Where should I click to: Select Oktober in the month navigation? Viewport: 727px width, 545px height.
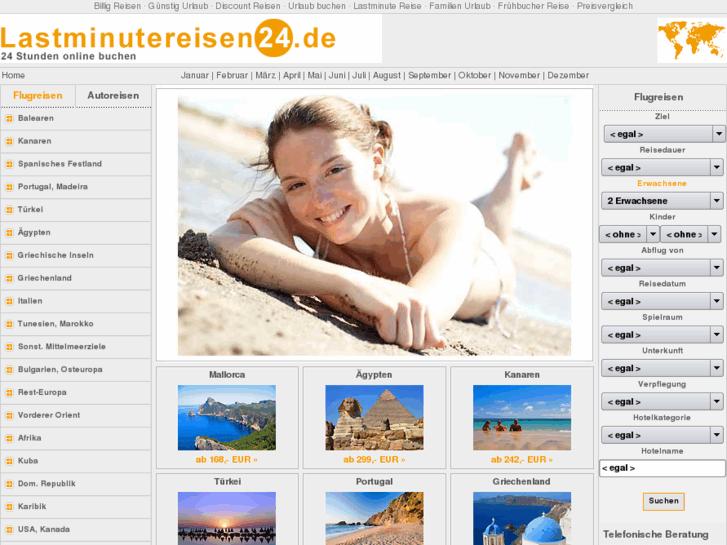tap(474, 75)
